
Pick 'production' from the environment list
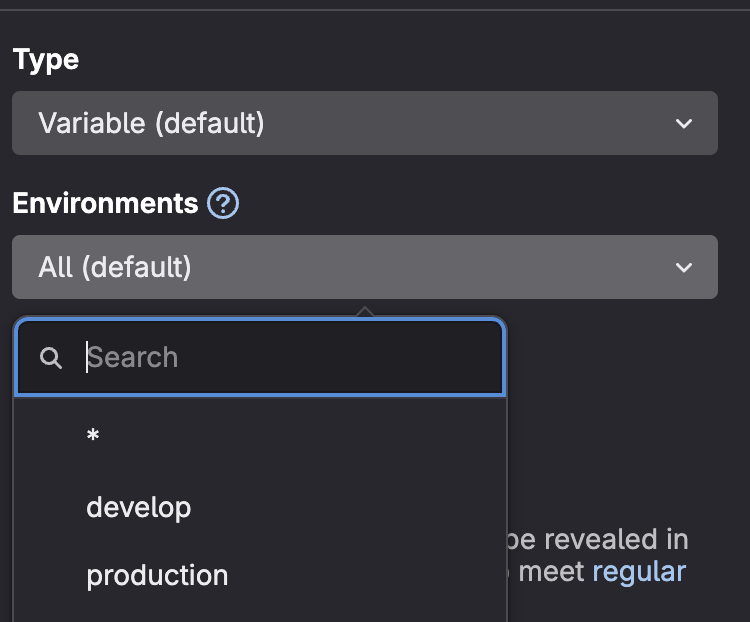pos(157,576)
